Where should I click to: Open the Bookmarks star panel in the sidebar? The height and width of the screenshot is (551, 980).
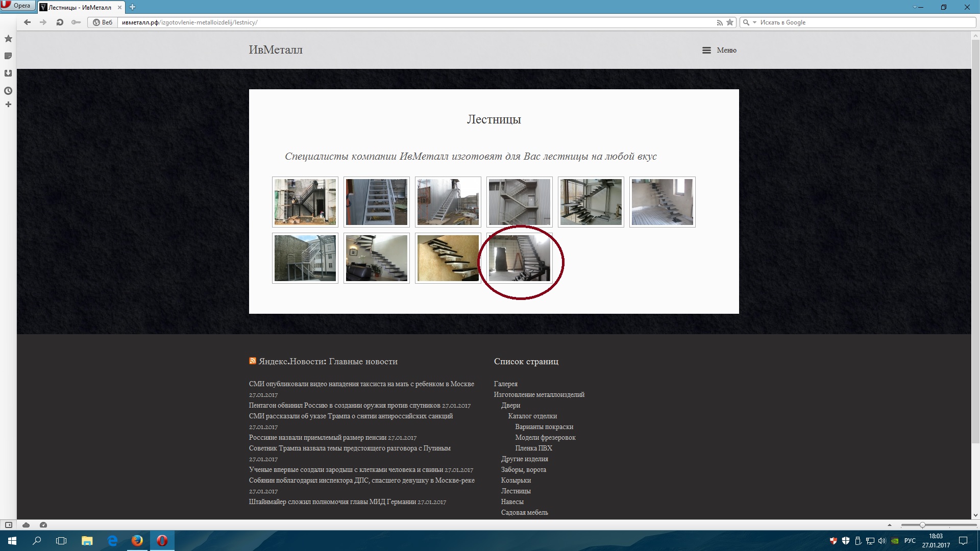(x=8, y=39)
